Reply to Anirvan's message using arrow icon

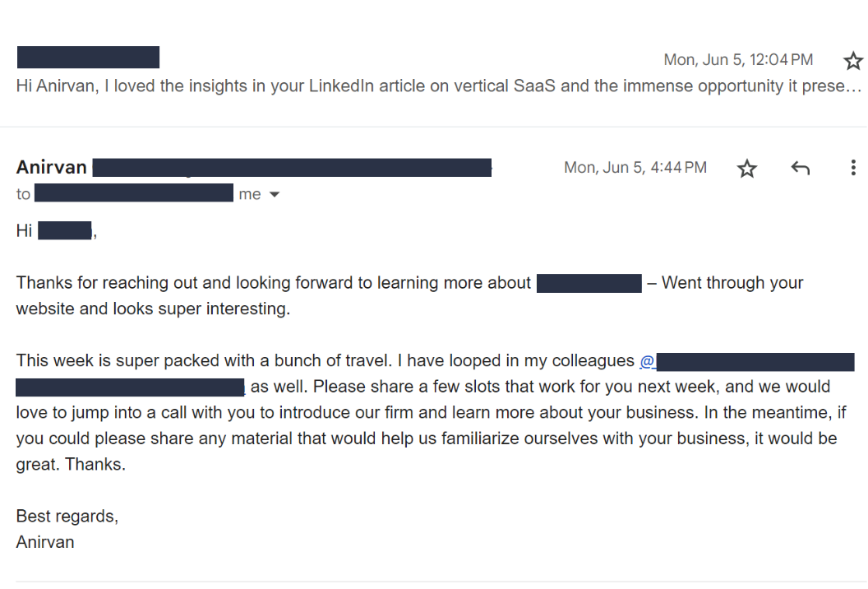point(800,169)
